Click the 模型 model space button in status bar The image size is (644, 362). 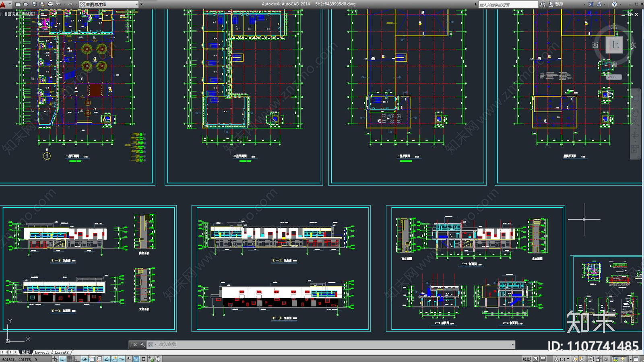[526, 359]
